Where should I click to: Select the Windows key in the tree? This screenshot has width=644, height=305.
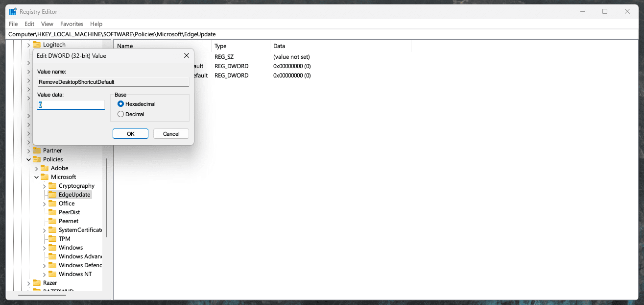tap(71, 248)
